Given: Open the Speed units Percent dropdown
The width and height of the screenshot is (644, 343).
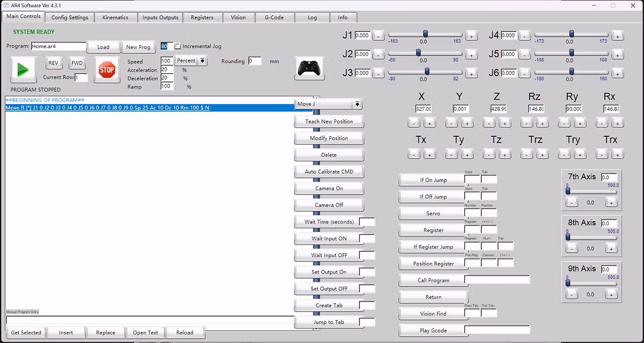Looking at the screenshot, I should pos(191,61).
